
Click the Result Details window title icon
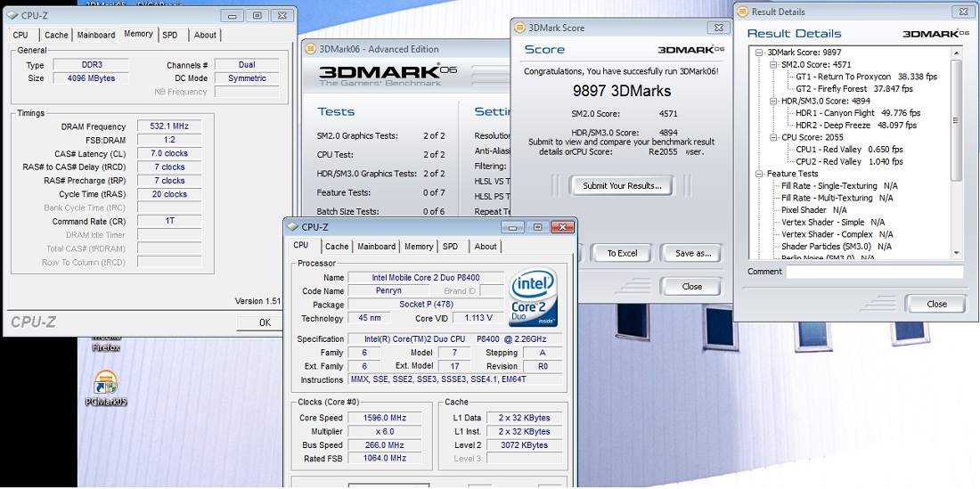point(742,12)
